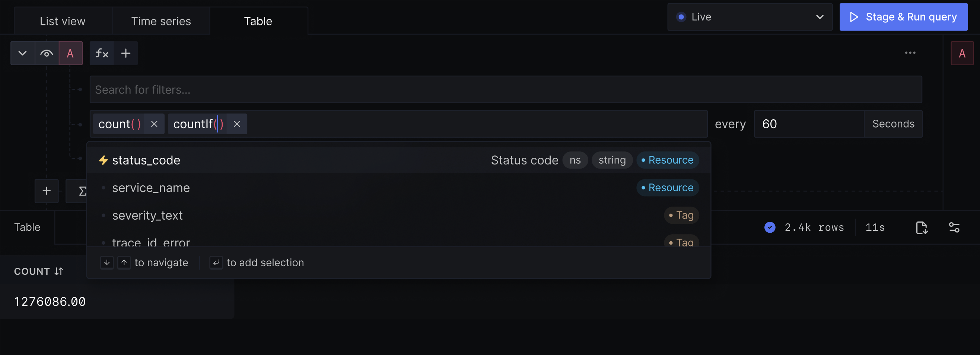
Task: Toggle query A visibility eye icon
Action: click(47, 53)
